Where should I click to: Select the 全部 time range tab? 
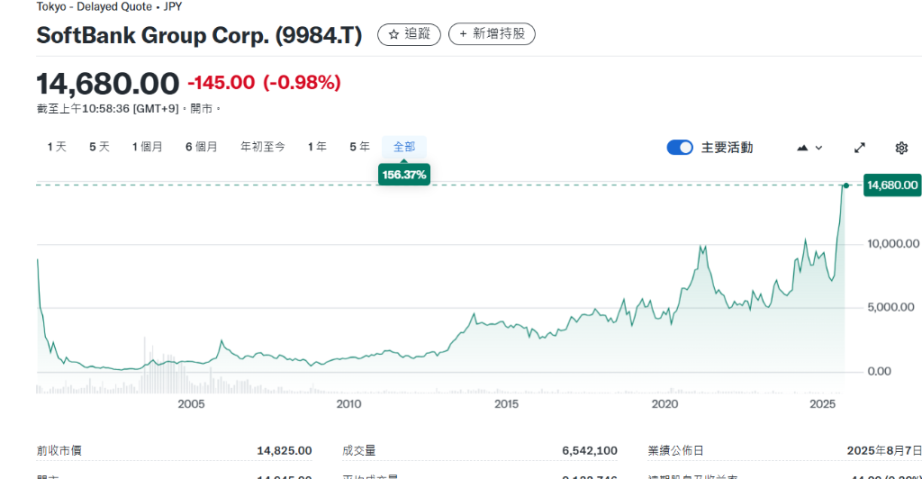pos(404,147)
